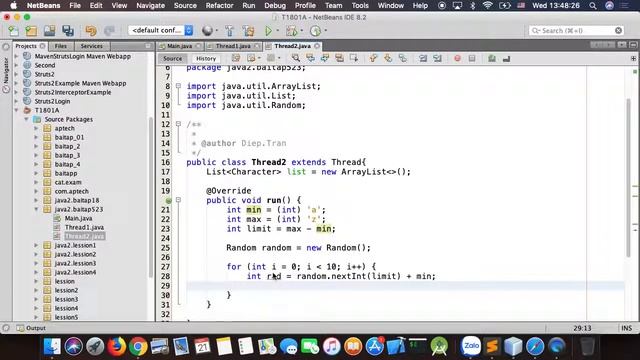Select the aptech package
Viewport: 640px width, 360px height.
[64, 128]
